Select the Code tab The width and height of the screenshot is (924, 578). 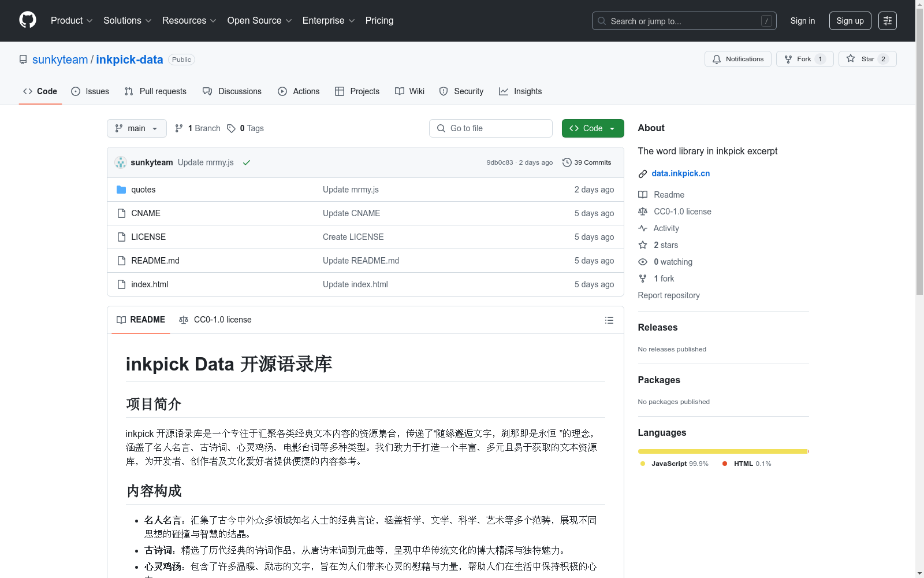pos(40,91)
